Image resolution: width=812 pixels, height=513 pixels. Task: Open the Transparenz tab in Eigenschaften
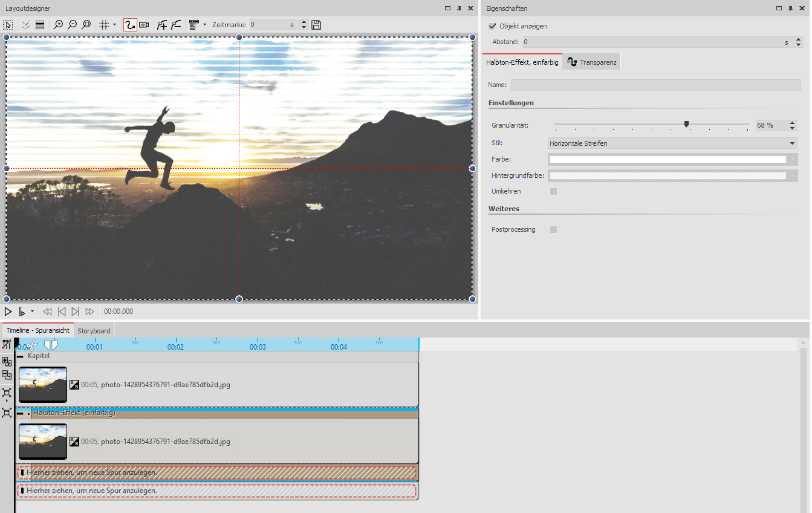click(x=591, y=61)
